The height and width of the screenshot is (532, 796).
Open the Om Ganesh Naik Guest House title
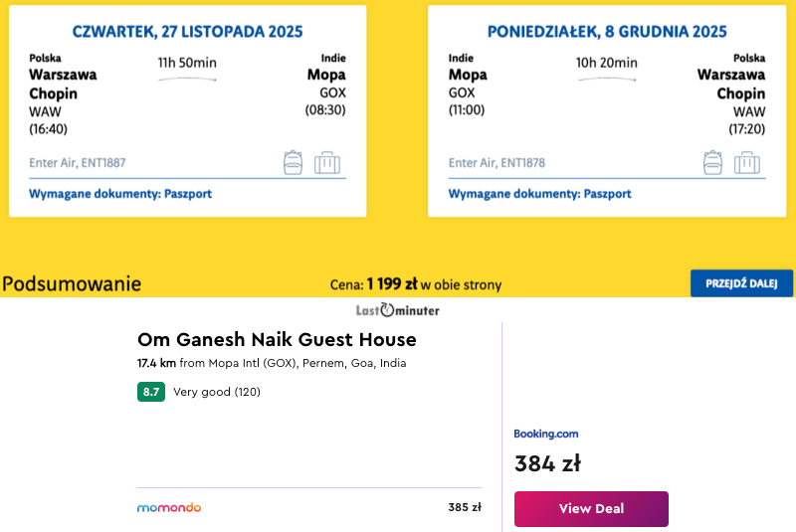[277, 340]
